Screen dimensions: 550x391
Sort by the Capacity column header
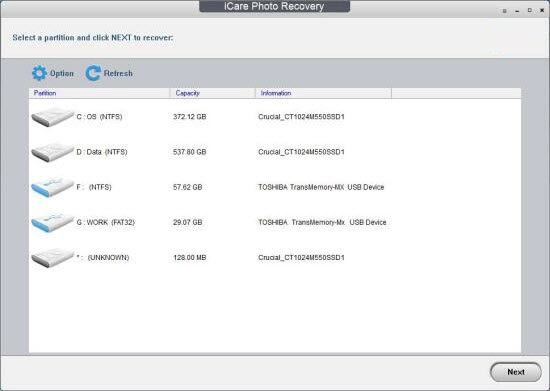coord(213,93)
